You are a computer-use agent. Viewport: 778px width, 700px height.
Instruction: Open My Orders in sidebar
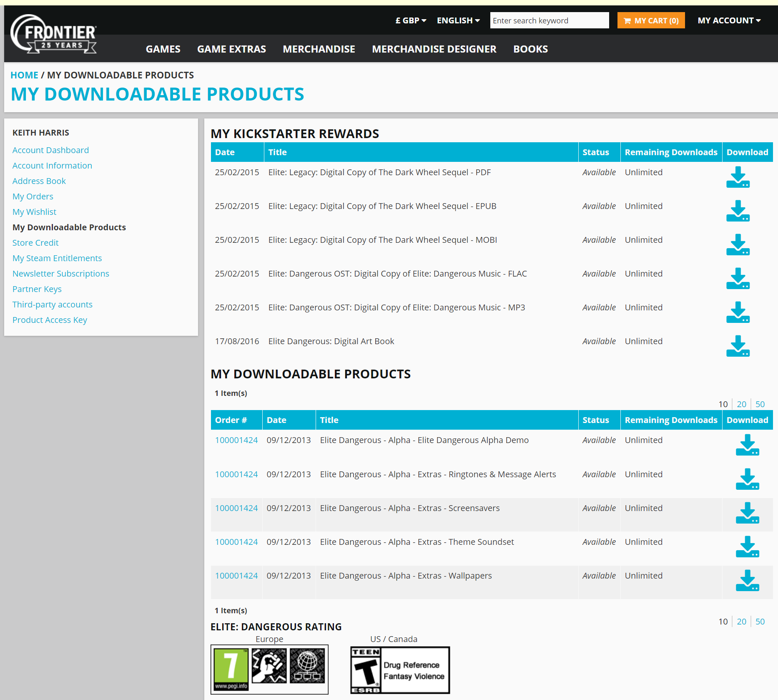pos(33,196)
